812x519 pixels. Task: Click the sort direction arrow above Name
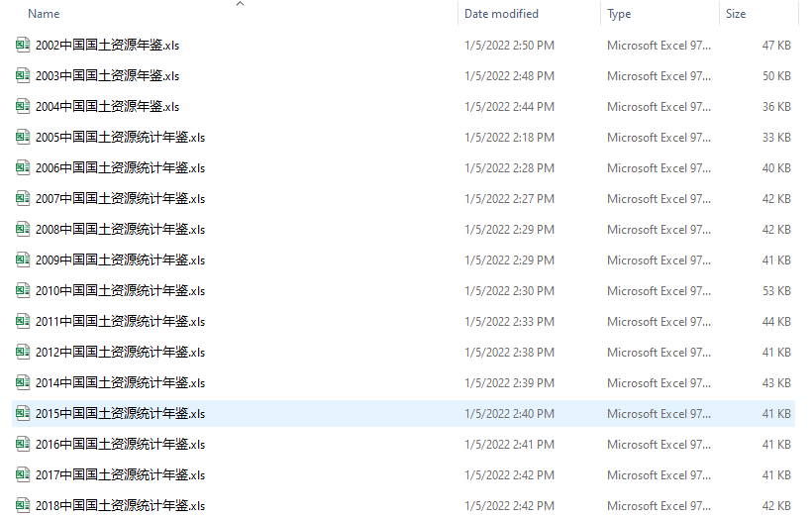[240, 4]
